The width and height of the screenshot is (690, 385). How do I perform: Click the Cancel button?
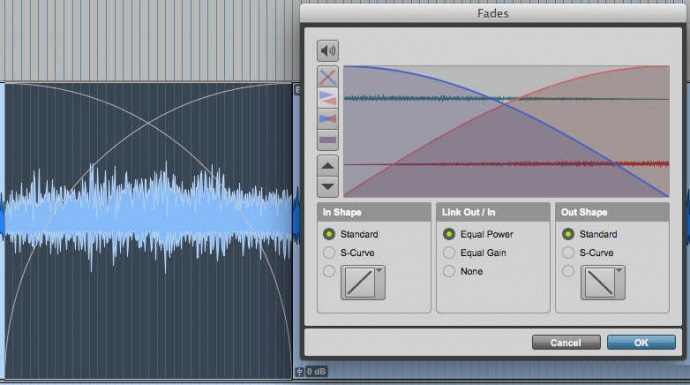(x=566, y=342)
